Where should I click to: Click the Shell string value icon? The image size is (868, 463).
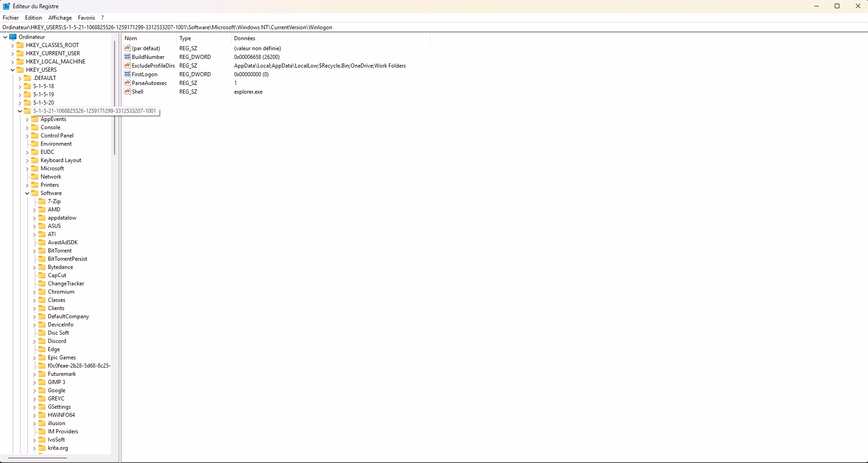(x=127, y=92)
